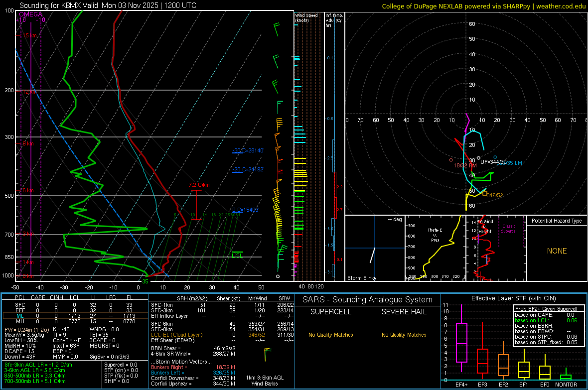Click the NONE hazard type text

coord(557,251)
